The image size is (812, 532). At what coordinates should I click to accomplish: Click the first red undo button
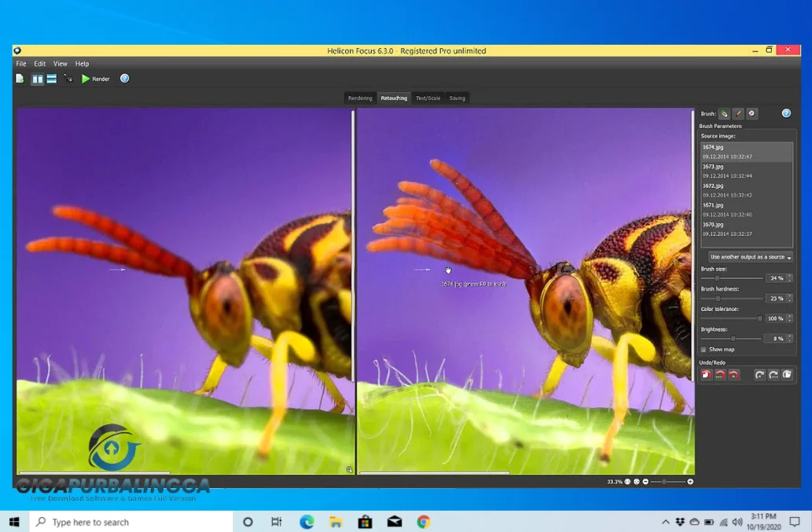tap(706, 375)
